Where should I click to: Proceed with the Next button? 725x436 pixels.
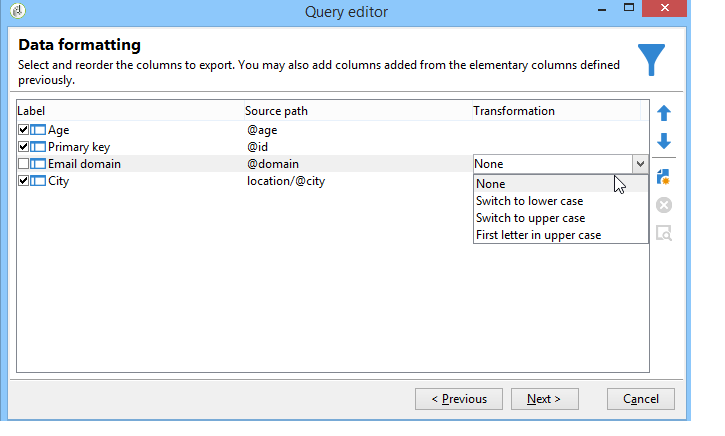544,399
